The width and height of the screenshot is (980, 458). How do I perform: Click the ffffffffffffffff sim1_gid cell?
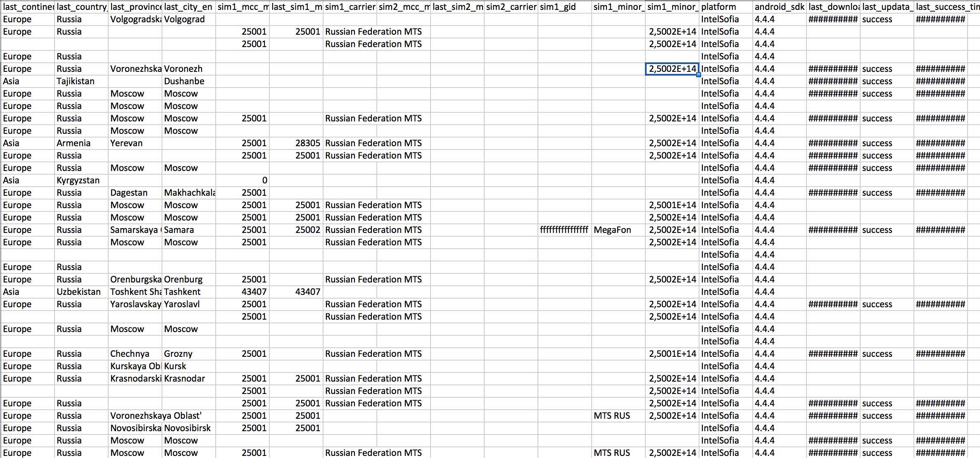(x=565, y=230)
